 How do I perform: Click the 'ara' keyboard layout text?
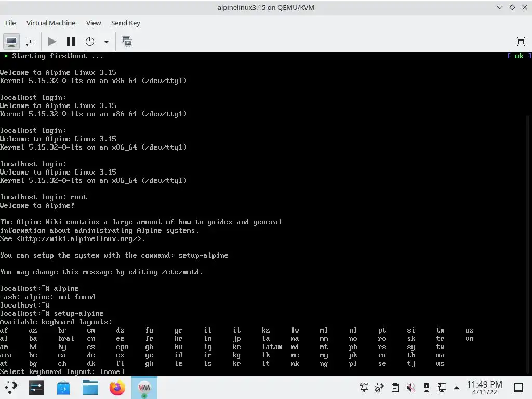click(x=6, y=355)
